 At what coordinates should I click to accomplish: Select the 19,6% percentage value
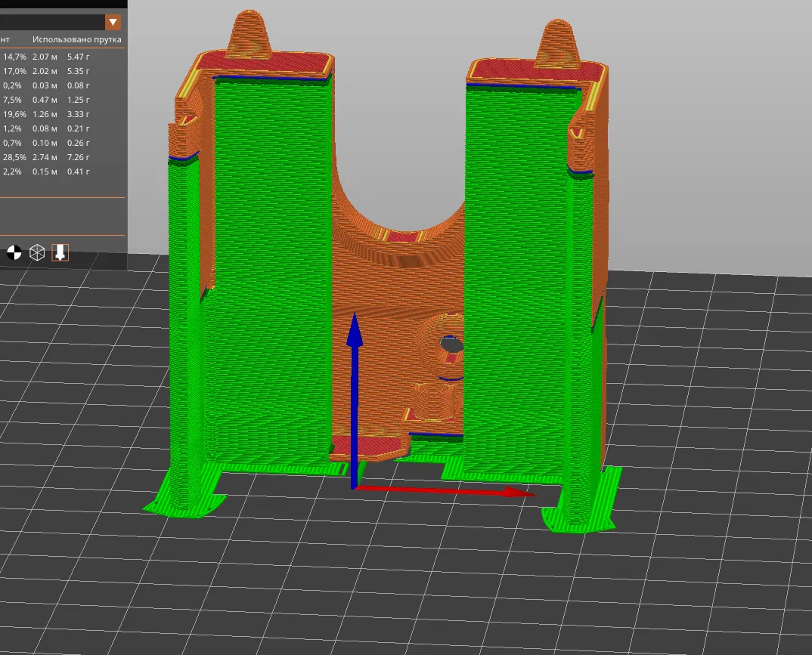point(14,114)
